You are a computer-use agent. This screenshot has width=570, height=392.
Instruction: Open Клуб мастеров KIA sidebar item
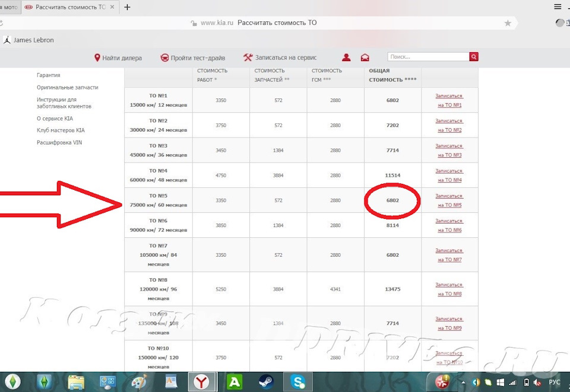61,130
